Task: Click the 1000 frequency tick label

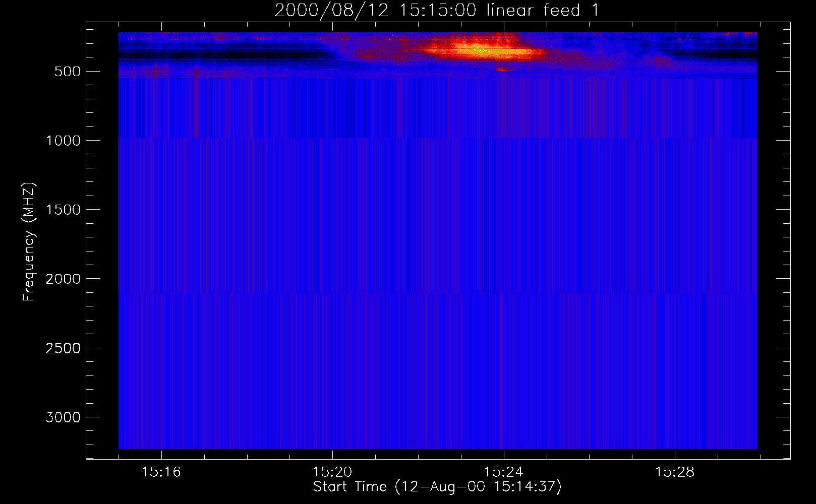Action: (63, 141)
